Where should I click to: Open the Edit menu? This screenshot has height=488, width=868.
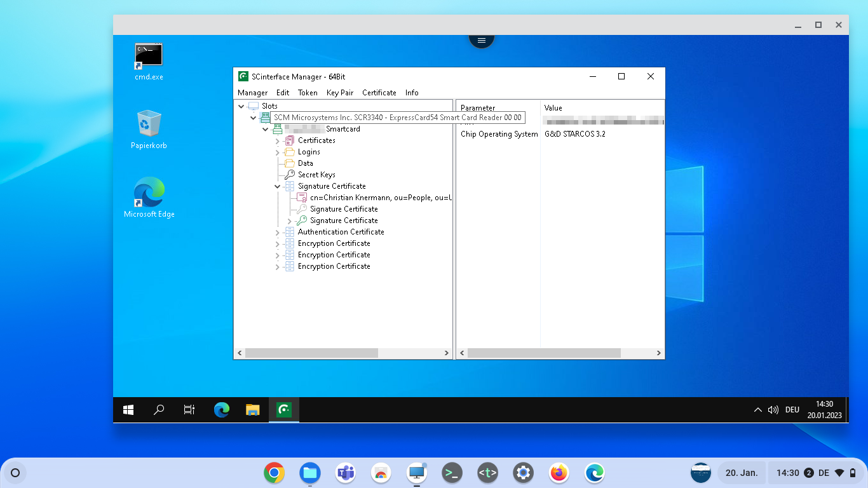(x=283, y=93)
